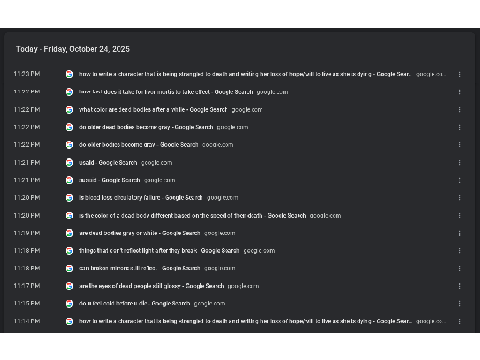
Task: Open three-dot menu for 'usaid' search entry
Action: (x=459, y=163)
